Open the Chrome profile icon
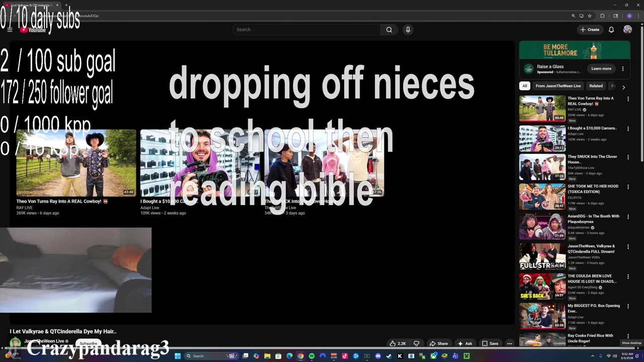 pyautogui.click(x=629, y=16)
